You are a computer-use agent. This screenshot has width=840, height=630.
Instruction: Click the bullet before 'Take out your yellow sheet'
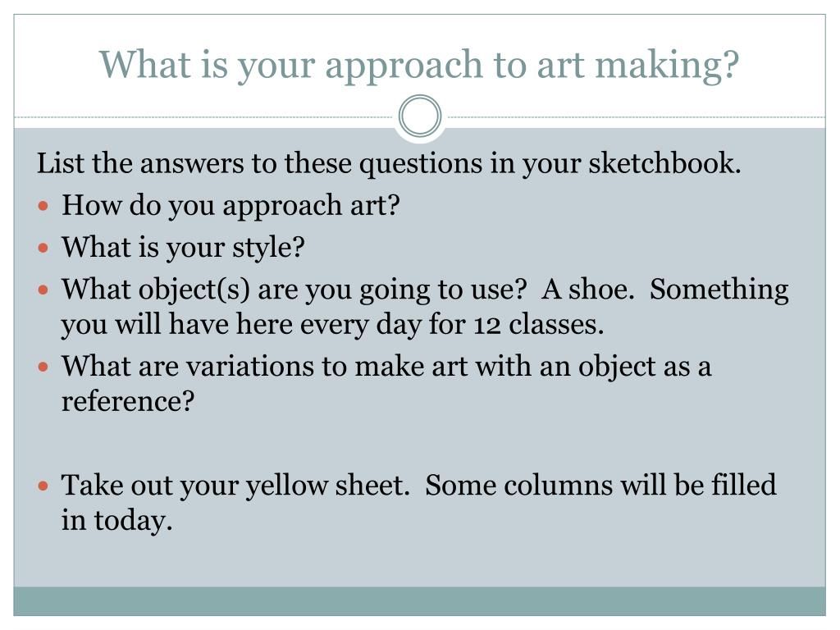tap(43, 486)
